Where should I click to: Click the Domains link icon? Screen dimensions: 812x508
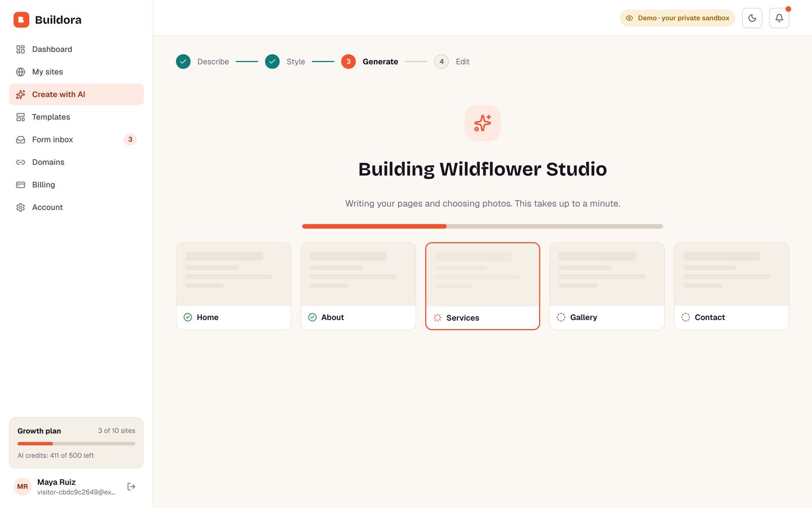[x=21, y=162]
